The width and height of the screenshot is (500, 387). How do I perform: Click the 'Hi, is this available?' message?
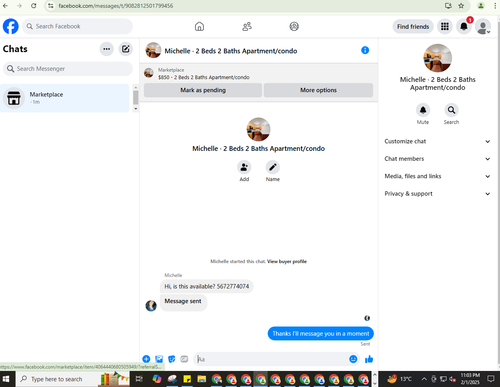pyautogui.click(x=207, y=286)
